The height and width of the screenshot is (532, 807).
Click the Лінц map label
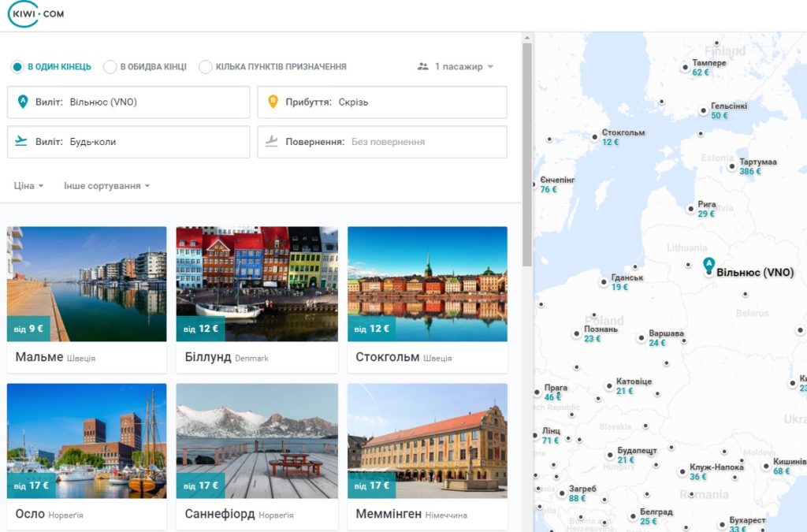[551, 430]
